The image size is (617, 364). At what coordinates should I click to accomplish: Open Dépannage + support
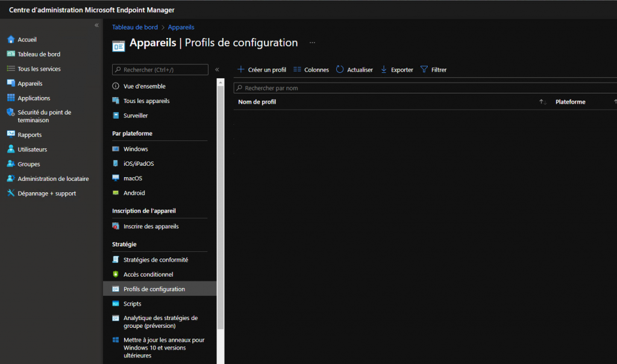47,193
